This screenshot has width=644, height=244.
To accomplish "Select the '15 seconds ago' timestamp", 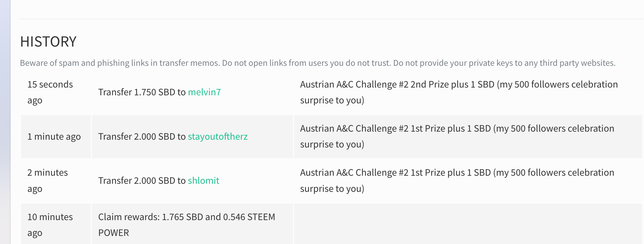I will (x=50, y=92).
